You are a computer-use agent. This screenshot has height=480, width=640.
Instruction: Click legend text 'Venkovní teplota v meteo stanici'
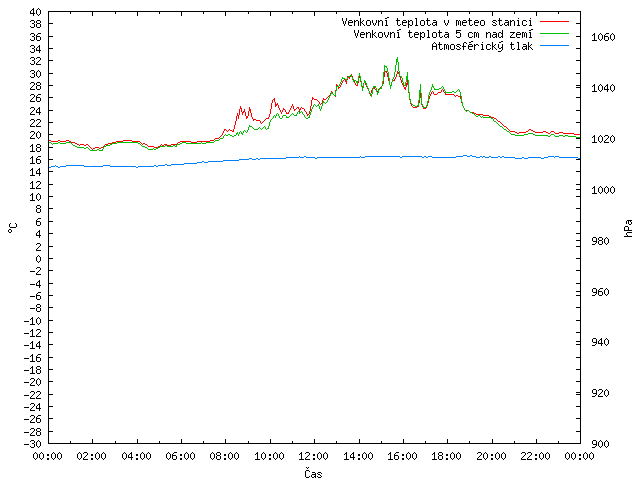pyautogui.click(x=437, y=22)
